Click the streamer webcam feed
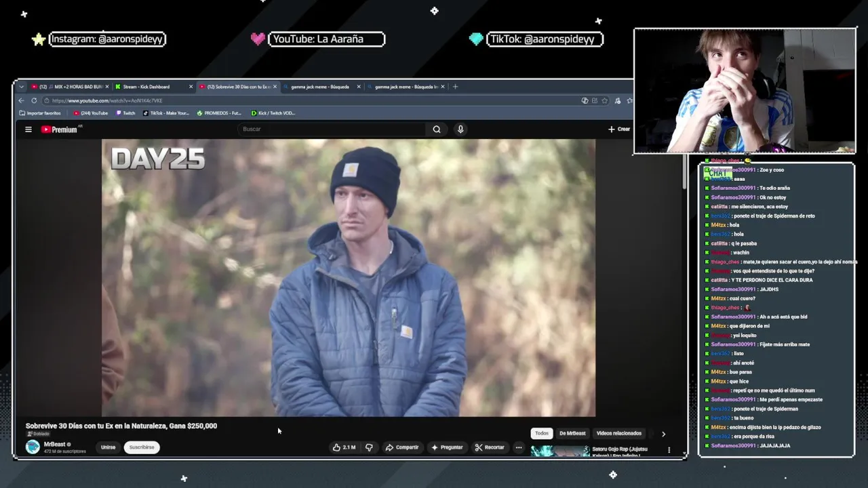The height and width of the screenshot is (488, 868). 745,91
